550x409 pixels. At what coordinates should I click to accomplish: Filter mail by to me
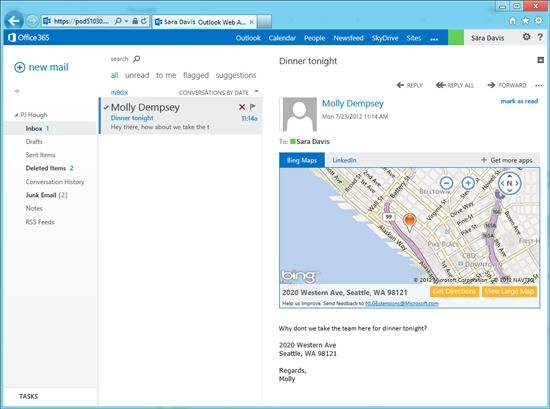pos(166,75)
